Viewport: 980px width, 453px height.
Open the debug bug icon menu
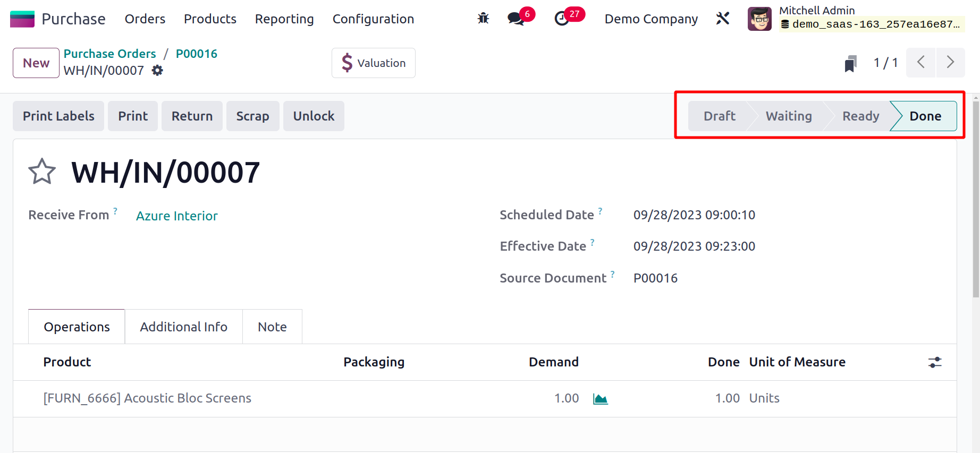(x=483, y=19)
